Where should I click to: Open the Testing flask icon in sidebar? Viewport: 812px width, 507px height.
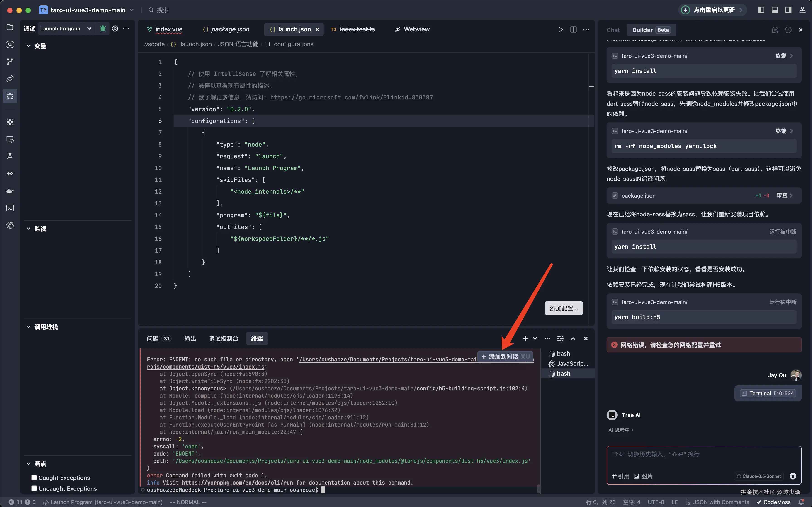tap(10, 157)
